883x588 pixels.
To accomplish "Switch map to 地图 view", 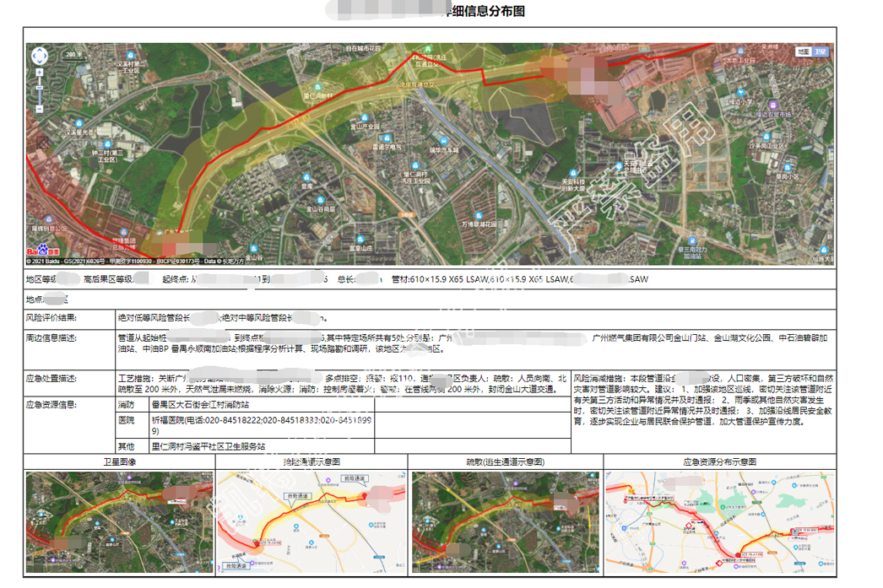I will [x=803, y=51].
